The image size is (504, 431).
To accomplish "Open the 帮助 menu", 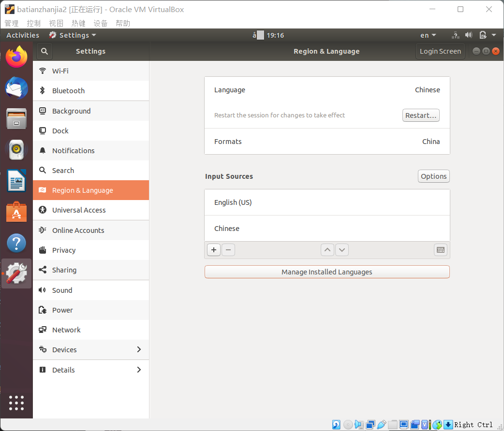I will click(x=123, y=24).
